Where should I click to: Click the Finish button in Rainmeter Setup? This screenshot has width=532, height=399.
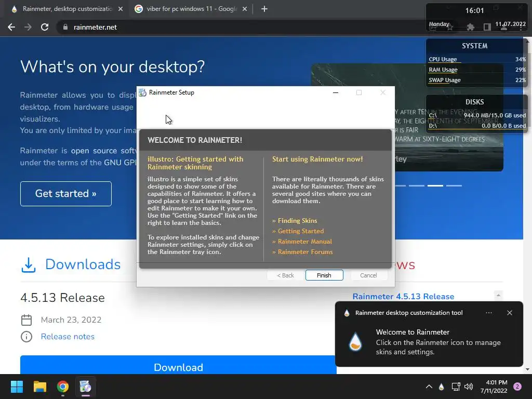(x=324, y=275)
